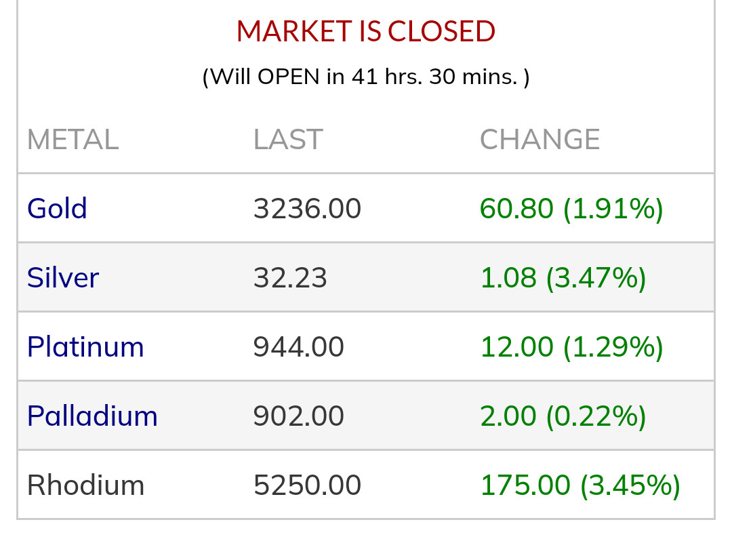Click the Rhodium row label
Viewport: 732px width, 560px height.
[85, 485]
